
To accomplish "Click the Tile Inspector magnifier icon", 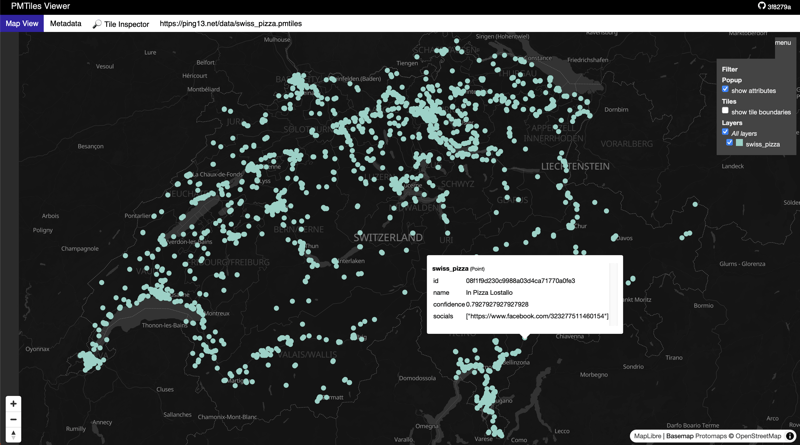I will [x=97, y=24].
